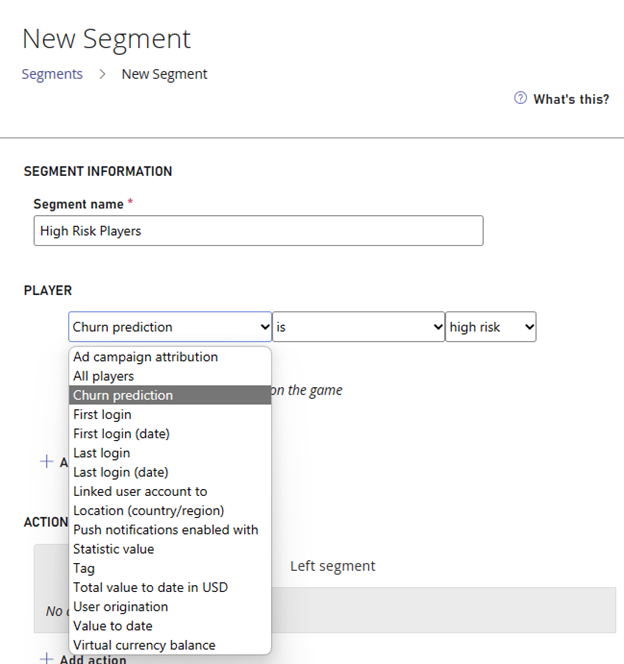624x664 pixels.
Task: Open the Churn prediction filter dropdown
Action: click(170, 327)
